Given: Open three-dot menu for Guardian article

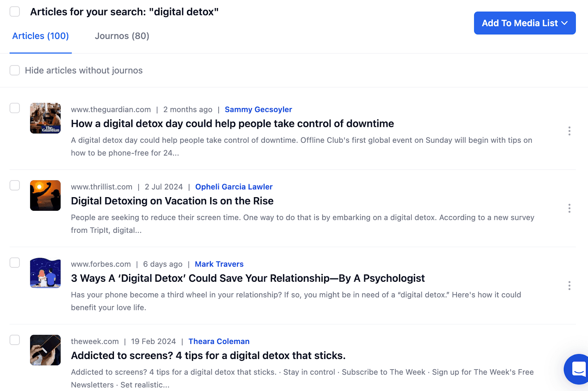Looking at the screenshot, I should 569,131.
